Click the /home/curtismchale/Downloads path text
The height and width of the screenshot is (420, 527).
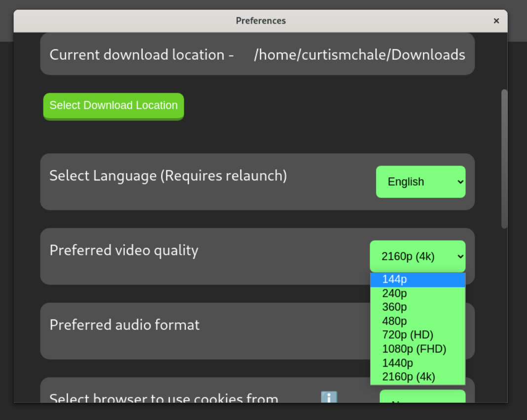(359, 55)
